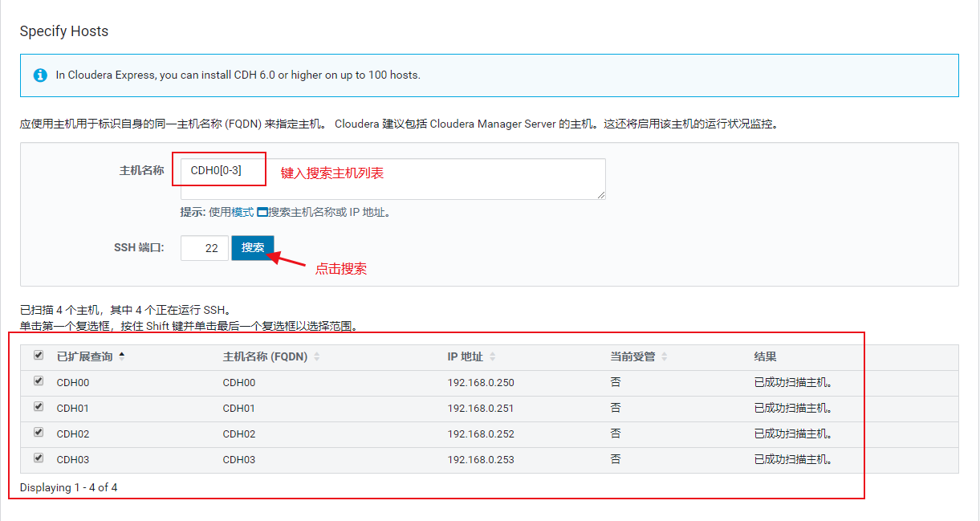Click FQDN cell CDH01
This screenshot has width=980, height=521.
tap(239, 409)
